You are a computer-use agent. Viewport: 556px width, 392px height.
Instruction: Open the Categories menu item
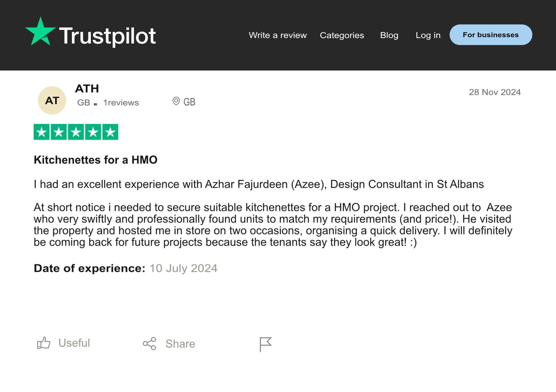(342, 35)
